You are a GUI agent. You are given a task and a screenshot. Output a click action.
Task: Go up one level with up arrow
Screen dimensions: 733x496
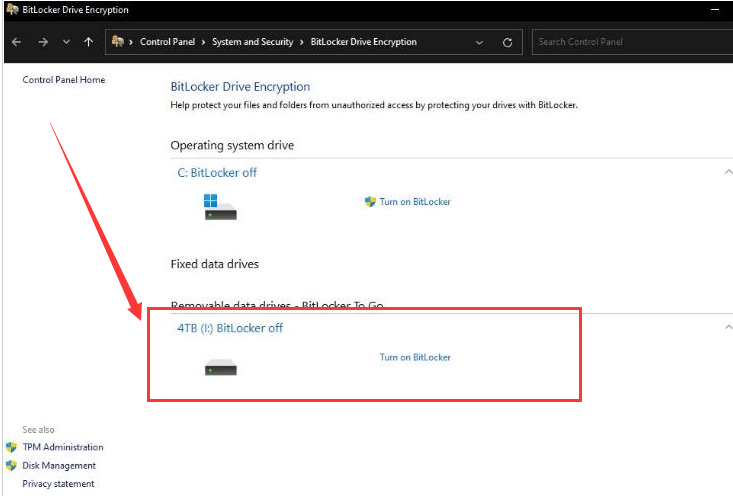[x=88, y=42]
